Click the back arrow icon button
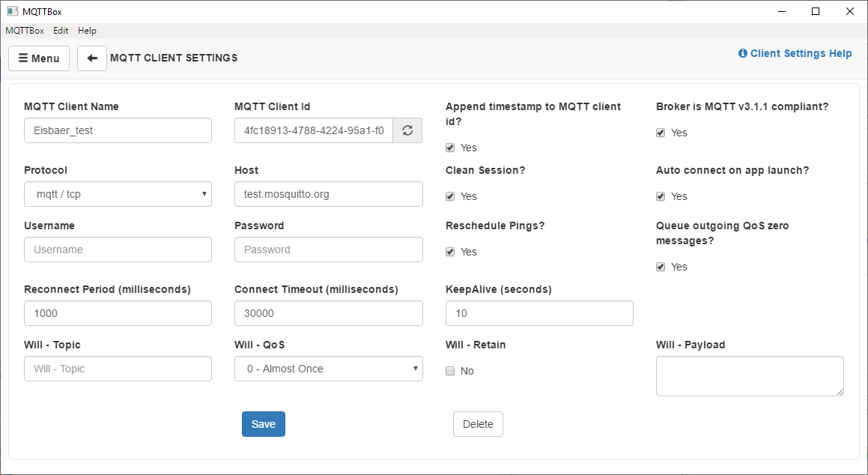This screenshot has width=868, height=475. (x=92, y=58)
